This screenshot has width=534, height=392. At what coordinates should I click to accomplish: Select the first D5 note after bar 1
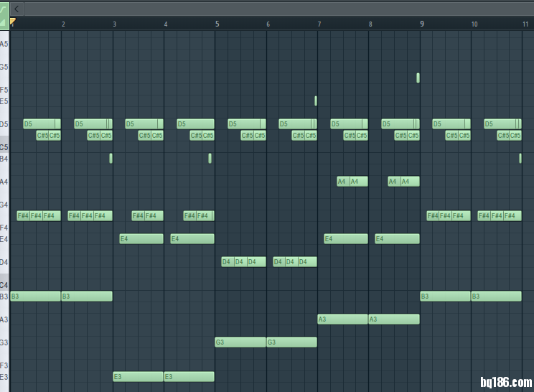click(39, 124)
